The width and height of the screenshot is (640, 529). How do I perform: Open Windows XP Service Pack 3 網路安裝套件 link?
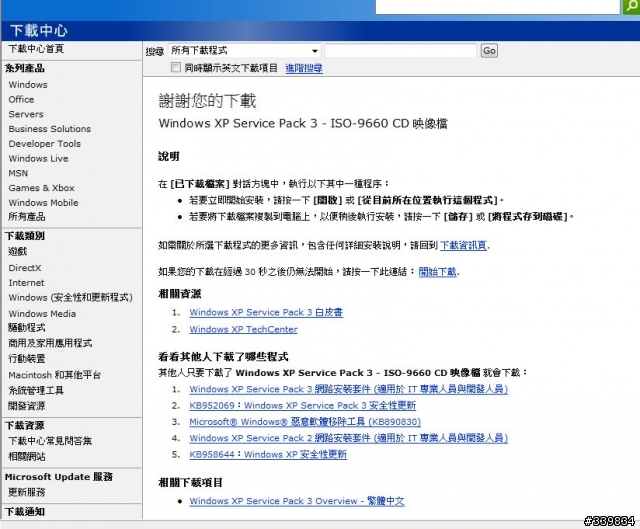[349, 389]
